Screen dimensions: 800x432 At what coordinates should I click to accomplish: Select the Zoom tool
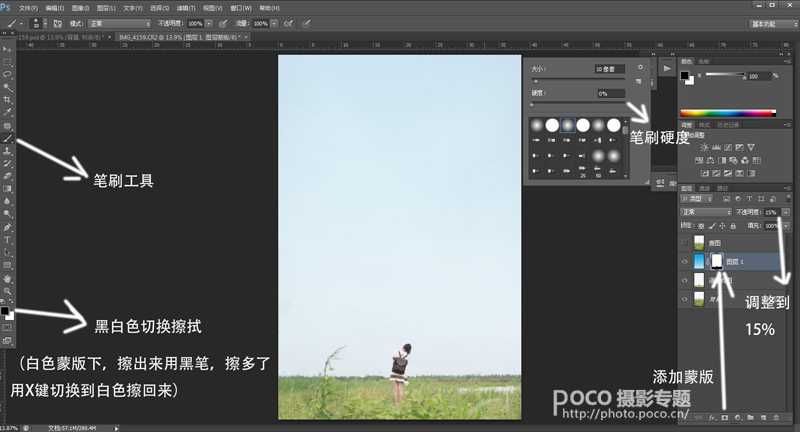point(7,291)
